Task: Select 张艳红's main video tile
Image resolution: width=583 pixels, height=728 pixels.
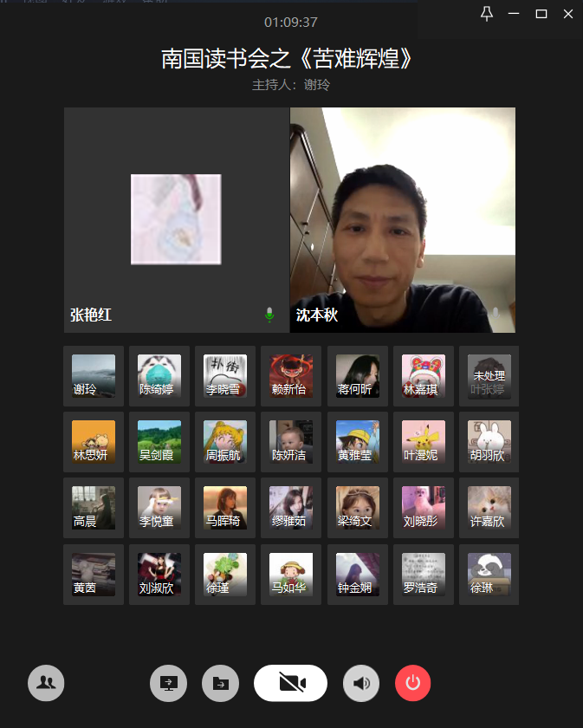Action: (x=176, y=219)
